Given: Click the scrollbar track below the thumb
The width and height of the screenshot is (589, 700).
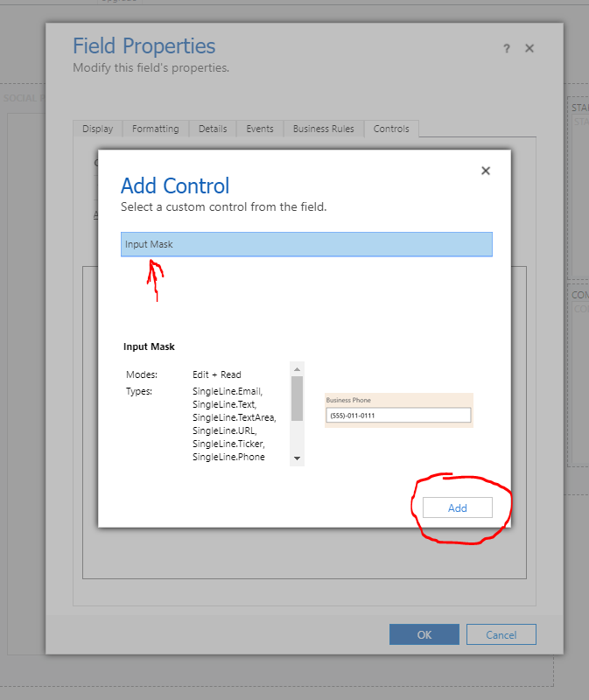Looking at the screenshot, I should pos(297,436).
